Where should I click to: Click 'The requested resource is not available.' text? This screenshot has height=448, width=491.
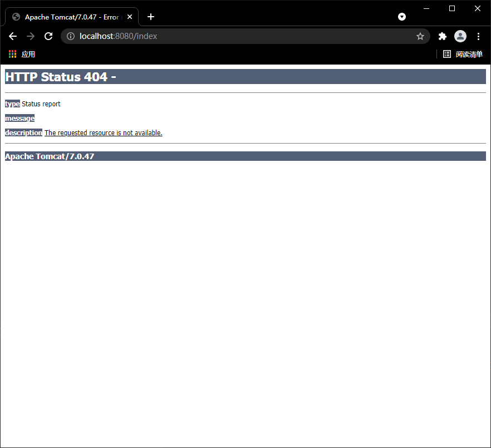point(104,133)
